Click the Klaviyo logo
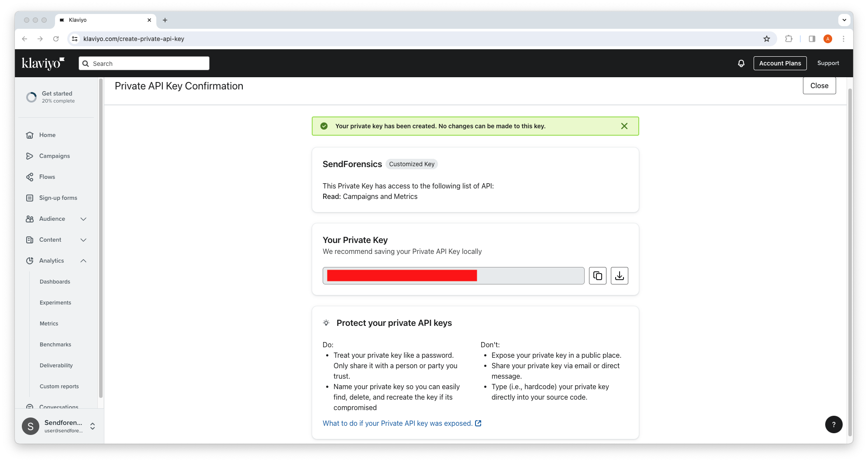Screen dimensions: 868x462 pos(43,63)
